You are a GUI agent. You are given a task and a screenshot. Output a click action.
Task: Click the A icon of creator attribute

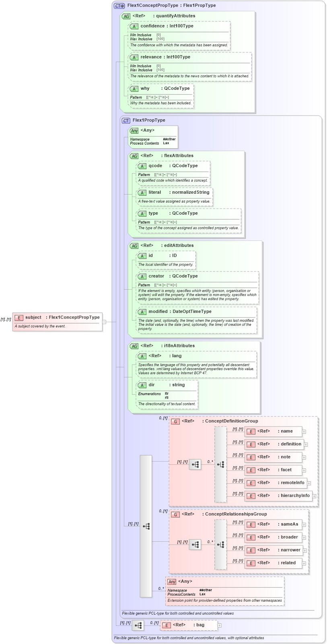142,276
